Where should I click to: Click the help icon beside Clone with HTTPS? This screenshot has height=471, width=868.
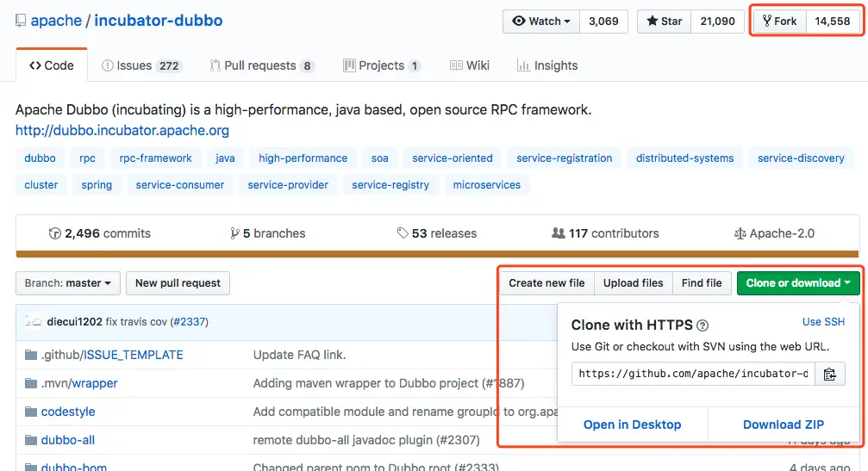(x=703, y=325)
